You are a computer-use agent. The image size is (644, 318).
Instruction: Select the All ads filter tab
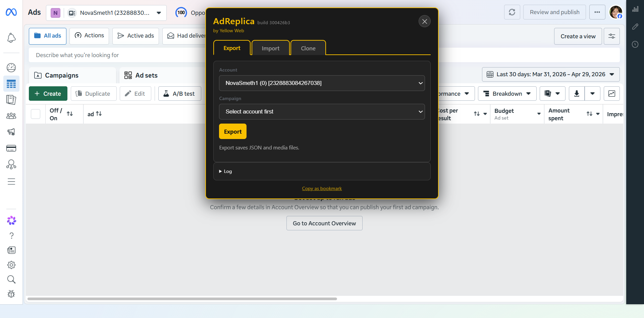click(48, 36)
